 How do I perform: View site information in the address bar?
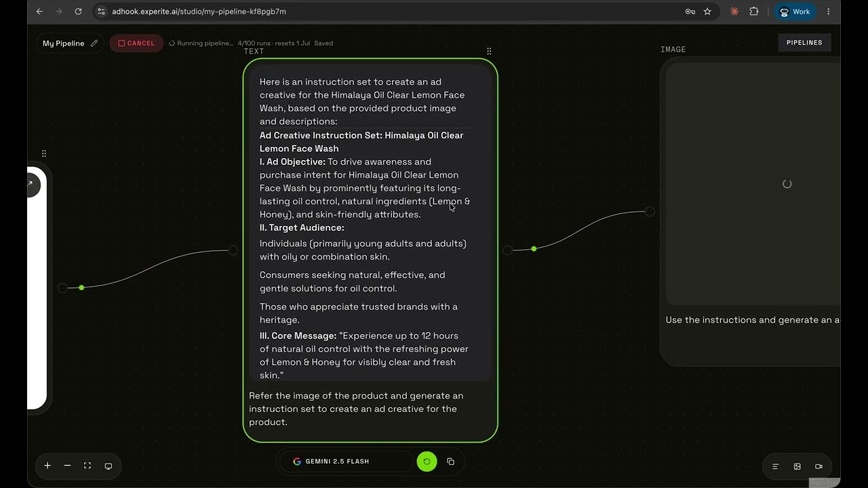(101, 12)
